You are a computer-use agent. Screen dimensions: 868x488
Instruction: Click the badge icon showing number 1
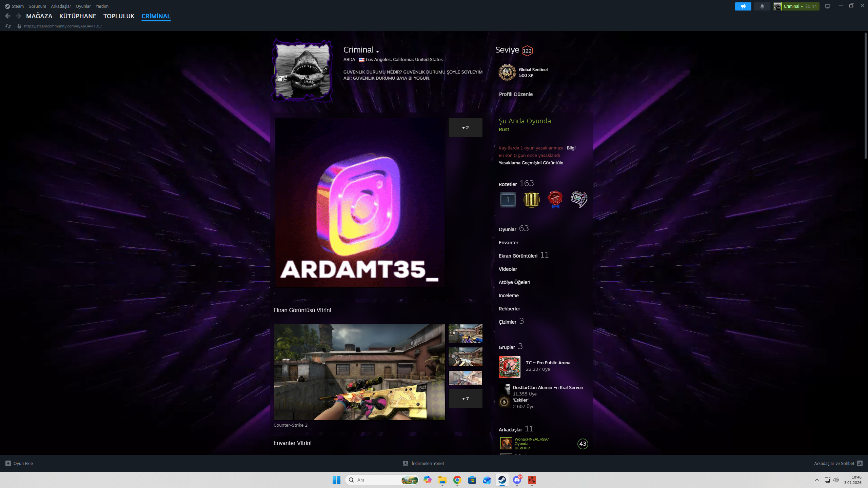pyautogui.click(x=508, y=200)
